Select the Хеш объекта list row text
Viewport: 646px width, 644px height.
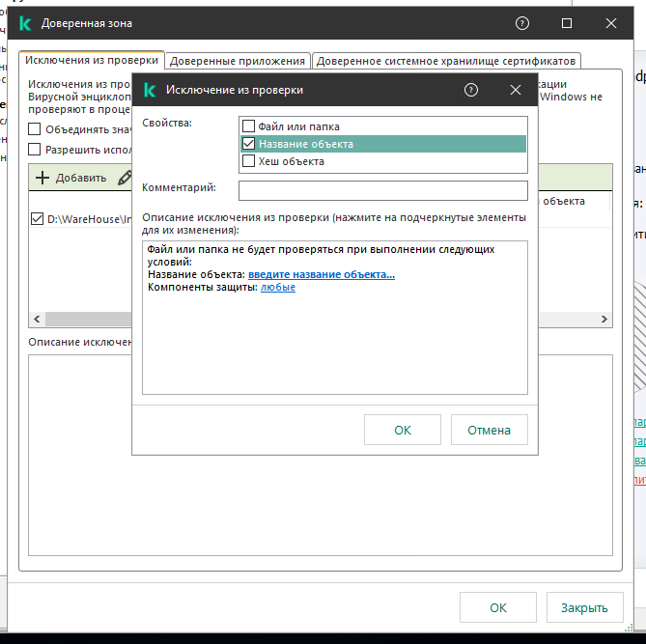pyautogui.click(x=292, y=161)
